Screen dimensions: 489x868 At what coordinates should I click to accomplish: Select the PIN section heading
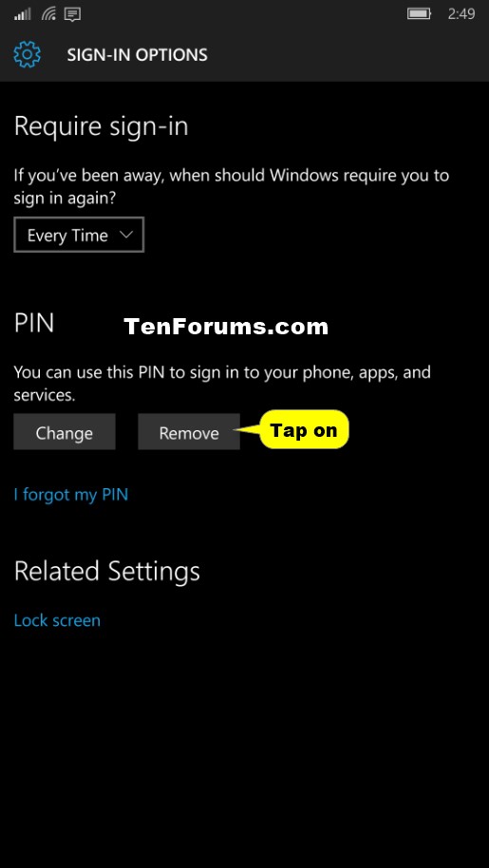coord(34,323)
